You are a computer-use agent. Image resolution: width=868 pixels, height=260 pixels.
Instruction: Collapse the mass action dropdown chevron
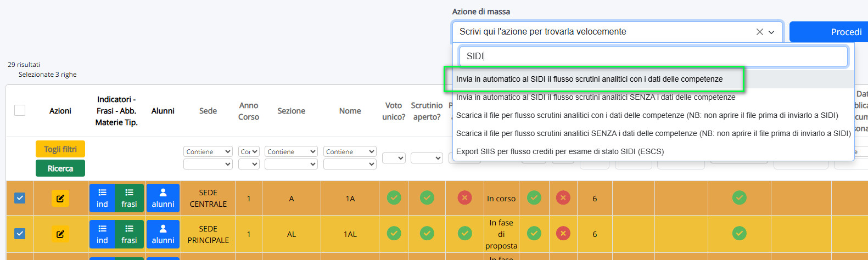pos(771,32)
